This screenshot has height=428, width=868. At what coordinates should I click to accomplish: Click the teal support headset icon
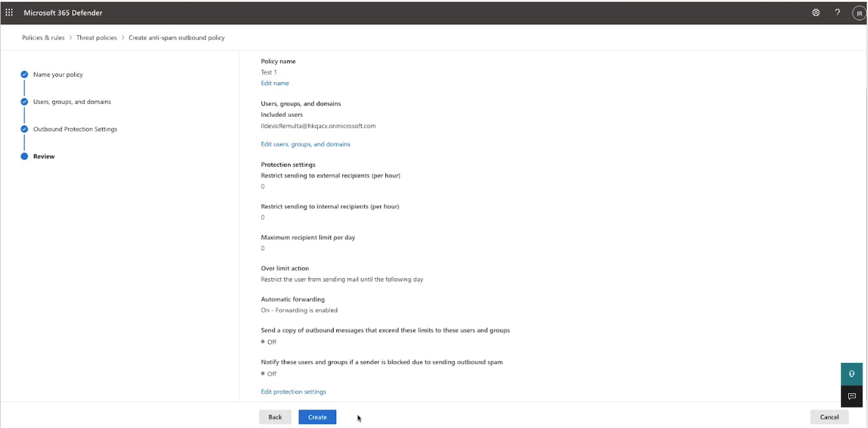(851, 374)
